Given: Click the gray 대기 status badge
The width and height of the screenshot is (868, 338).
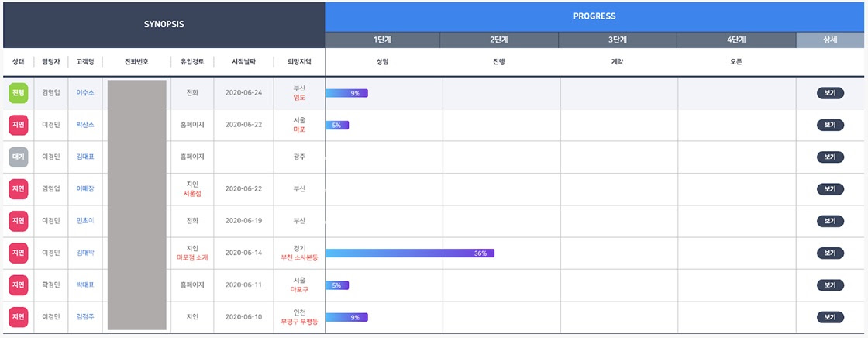Looking at the screenshot, I should click(19, 157).
